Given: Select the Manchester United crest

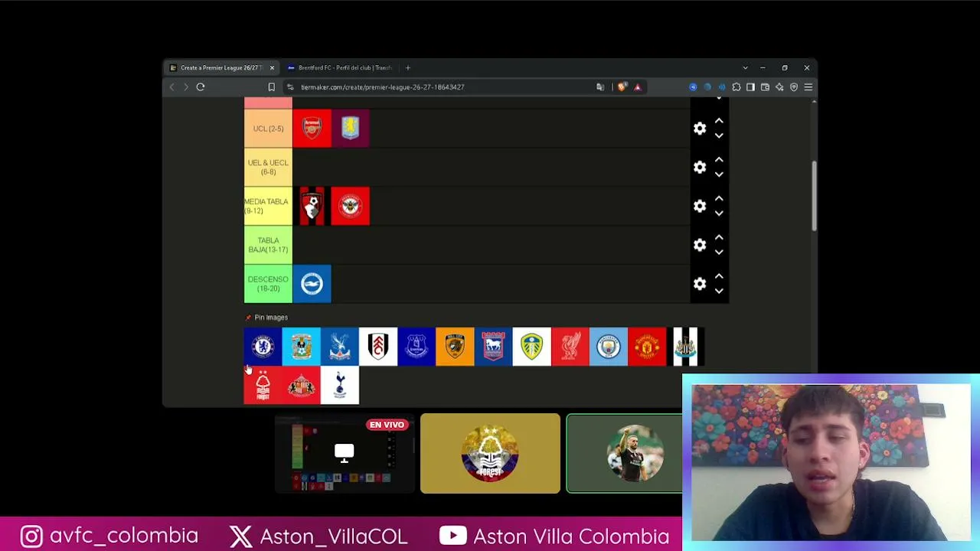Looking at the screenshot, I should [647, 347].
